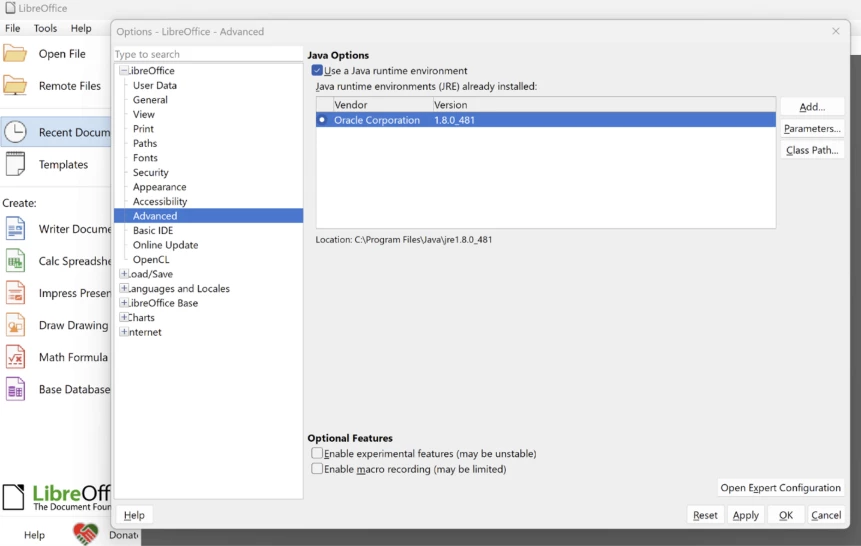Image resolution: width=861 pixels, height=546 pixels.
Task: Enable experimental features checkbox
Action: click(x=317, y=453)
